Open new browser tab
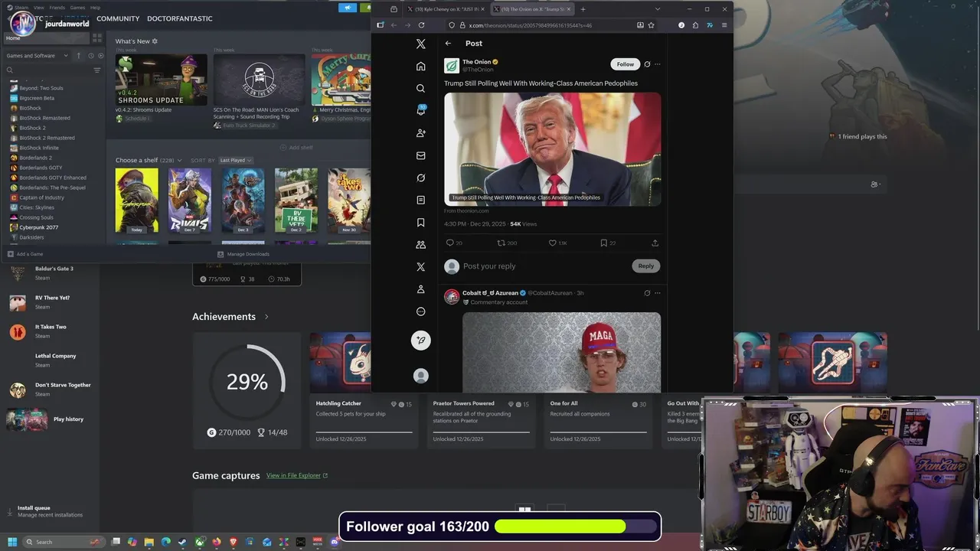The image size is (980, 551). click(583, 9)
